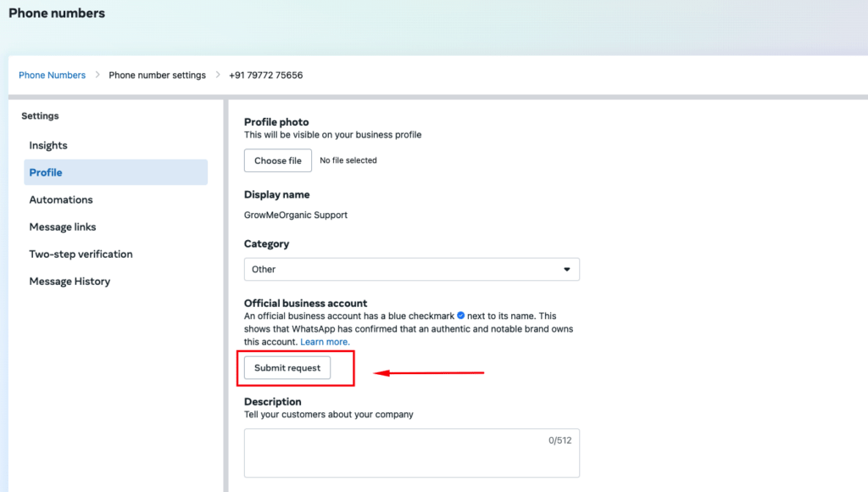Click Phone number settings breadcrumb
Viewport: 868px width, 492px height.
point(157,75)
